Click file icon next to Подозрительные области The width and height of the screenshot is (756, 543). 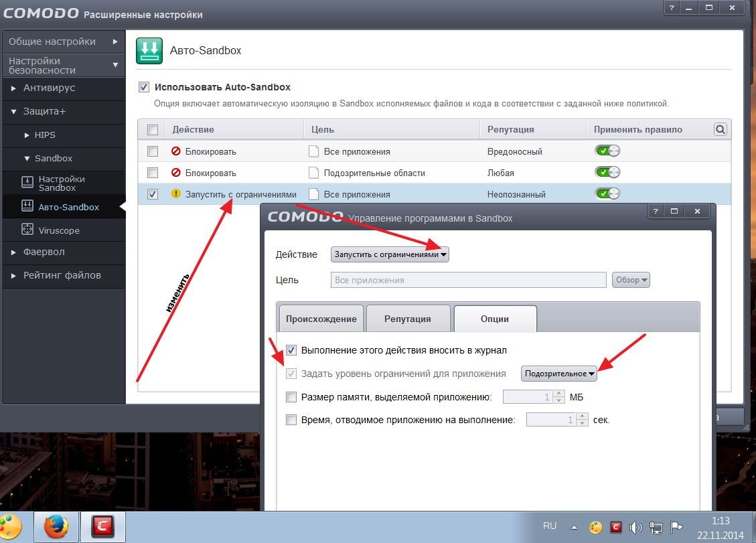tap(314, 173)
